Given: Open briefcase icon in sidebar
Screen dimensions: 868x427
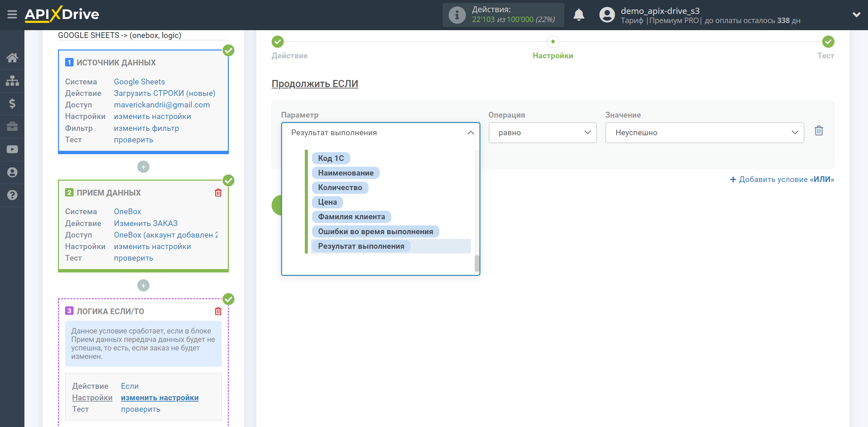Looking at the screenshot, I should tap(12, 126).
